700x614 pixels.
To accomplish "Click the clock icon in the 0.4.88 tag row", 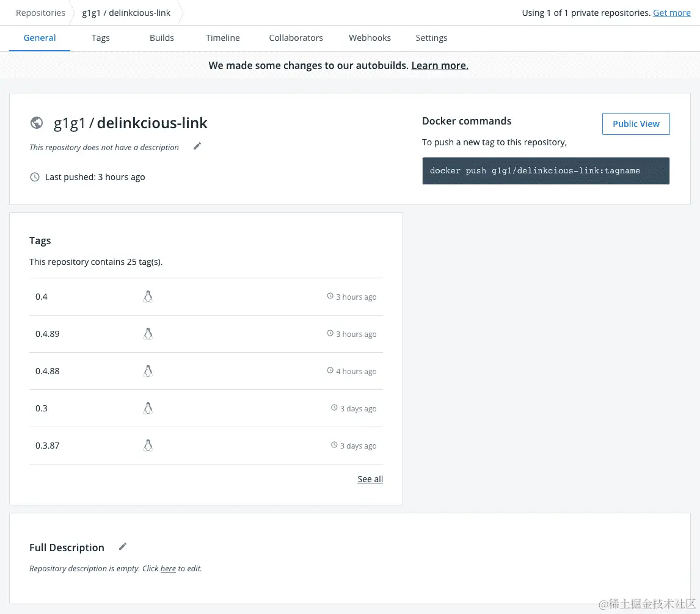I will (x=330, y=370).
